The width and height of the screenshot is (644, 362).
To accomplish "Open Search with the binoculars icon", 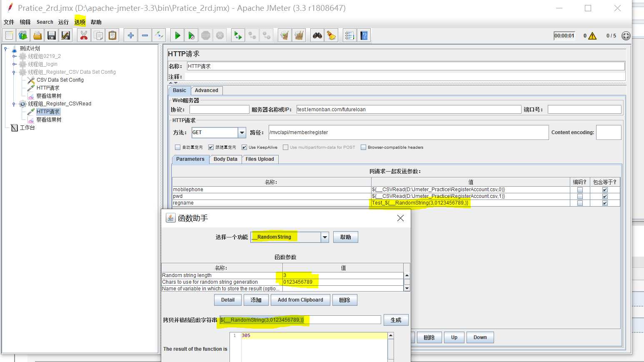I will (317, 35).
